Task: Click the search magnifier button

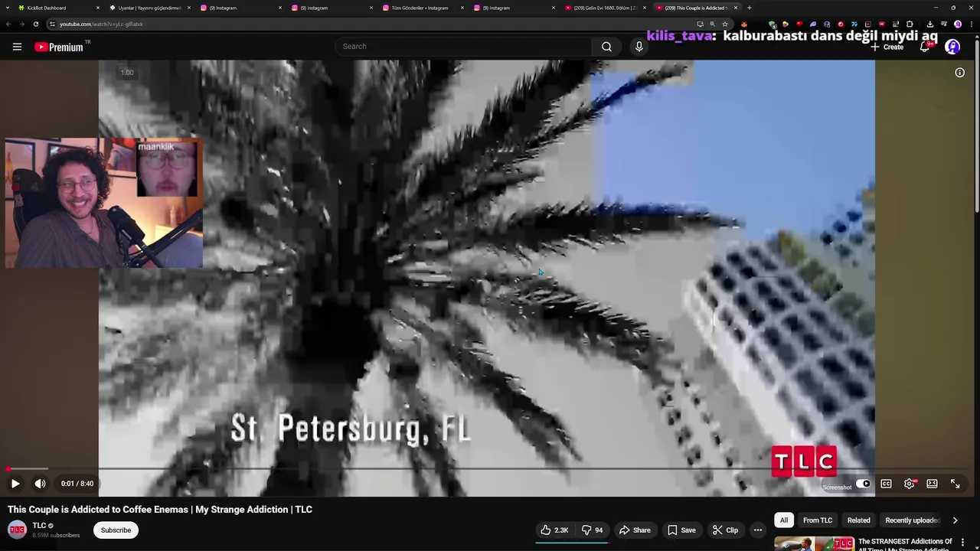Action: coord(606,47)
